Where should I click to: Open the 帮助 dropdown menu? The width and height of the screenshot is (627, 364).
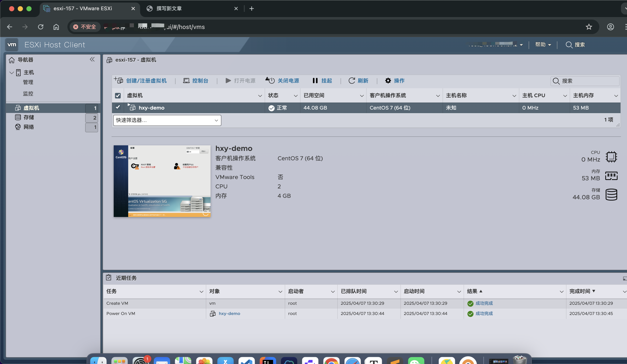click(543, 45)
